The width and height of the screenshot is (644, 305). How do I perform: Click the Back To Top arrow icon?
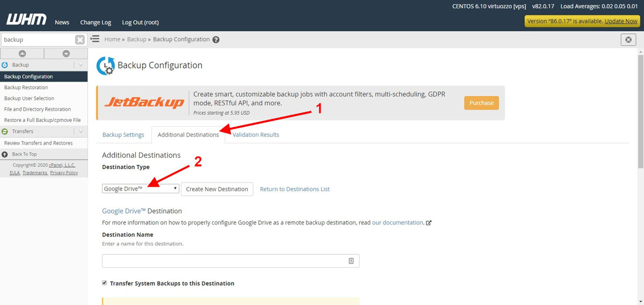tap(5, 154)
